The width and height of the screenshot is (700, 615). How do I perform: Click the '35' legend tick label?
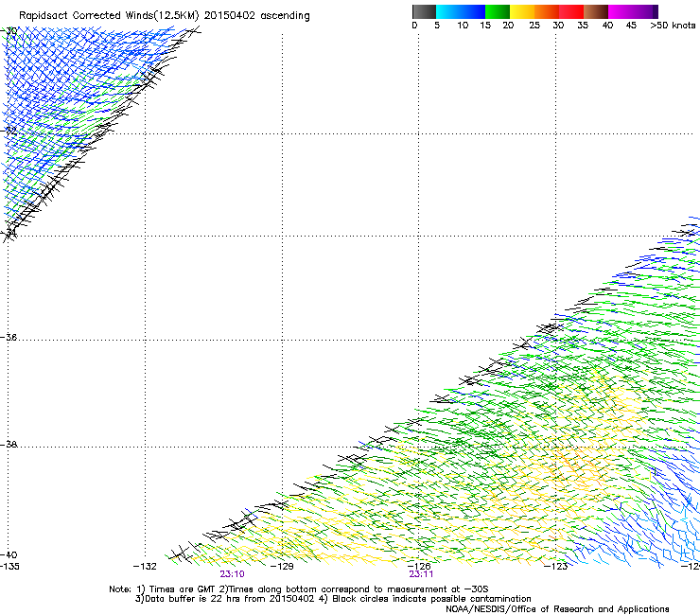(583, 26)
